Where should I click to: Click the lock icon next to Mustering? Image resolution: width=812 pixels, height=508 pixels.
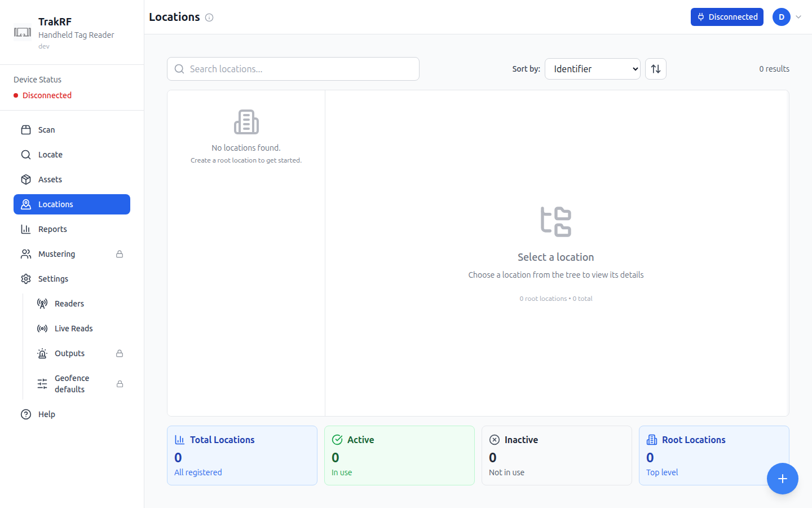120,254
